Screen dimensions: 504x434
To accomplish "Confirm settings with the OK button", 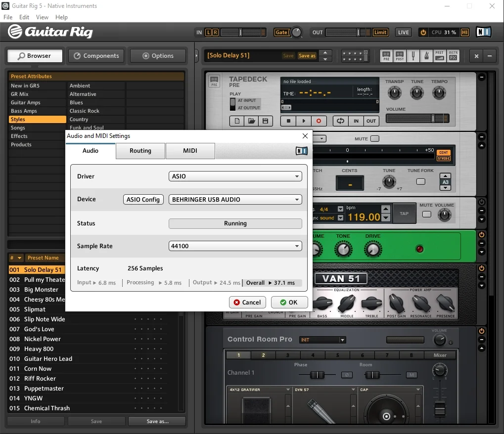I will point(289,303).
